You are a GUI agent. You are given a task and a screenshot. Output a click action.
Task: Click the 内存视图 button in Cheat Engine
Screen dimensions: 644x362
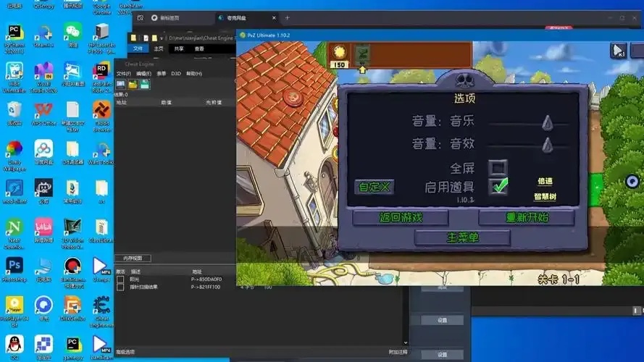133,258
